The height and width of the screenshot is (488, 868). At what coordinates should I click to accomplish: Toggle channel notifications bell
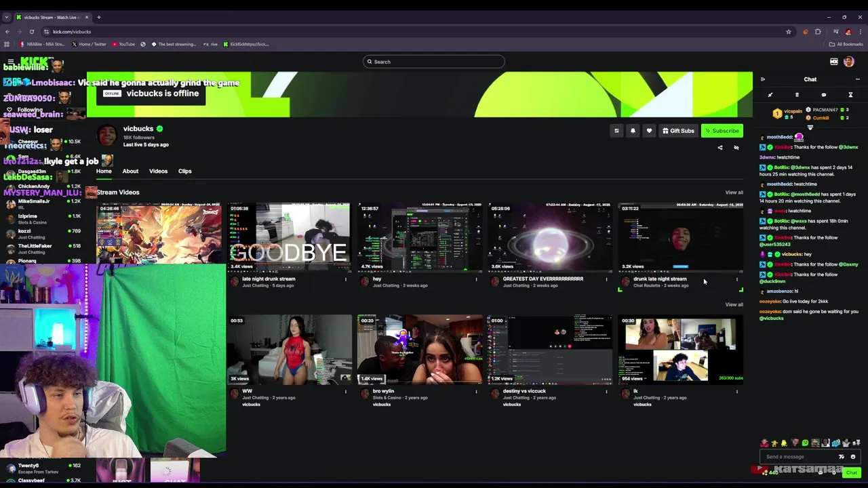click(x=633, y=131)
